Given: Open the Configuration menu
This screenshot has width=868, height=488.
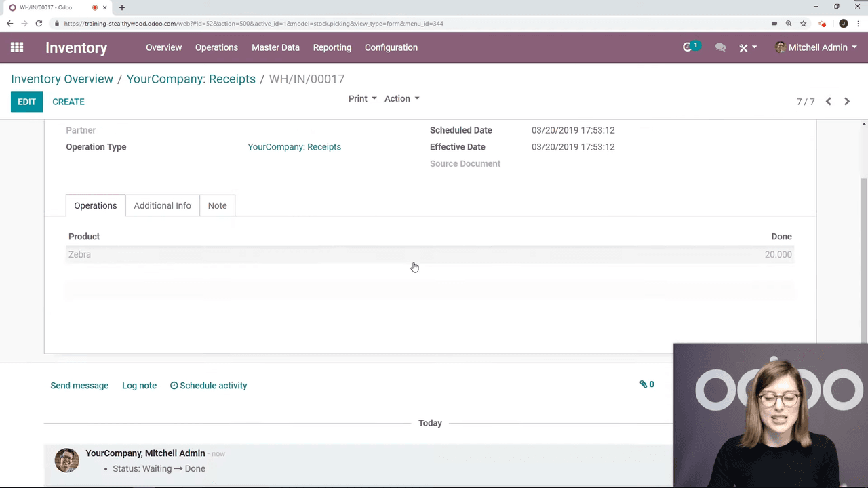Looking at the screenshot, I should [x=391, y=47].
